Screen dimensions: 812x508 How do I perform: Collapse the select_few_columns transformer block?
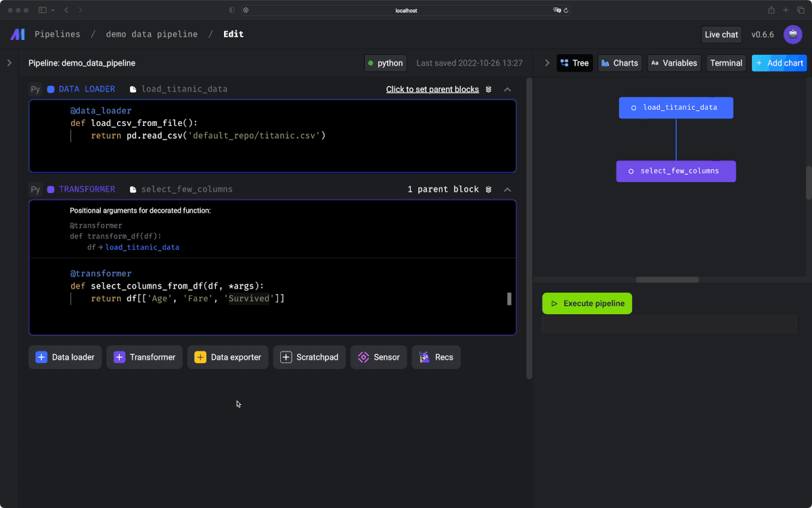[507, 190]
